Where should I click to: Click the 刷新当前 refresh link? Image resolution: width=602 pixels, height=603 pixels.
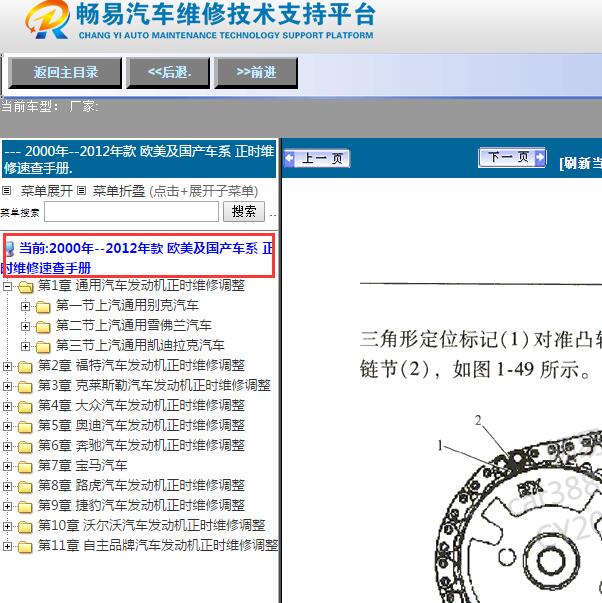click(581, 163)
